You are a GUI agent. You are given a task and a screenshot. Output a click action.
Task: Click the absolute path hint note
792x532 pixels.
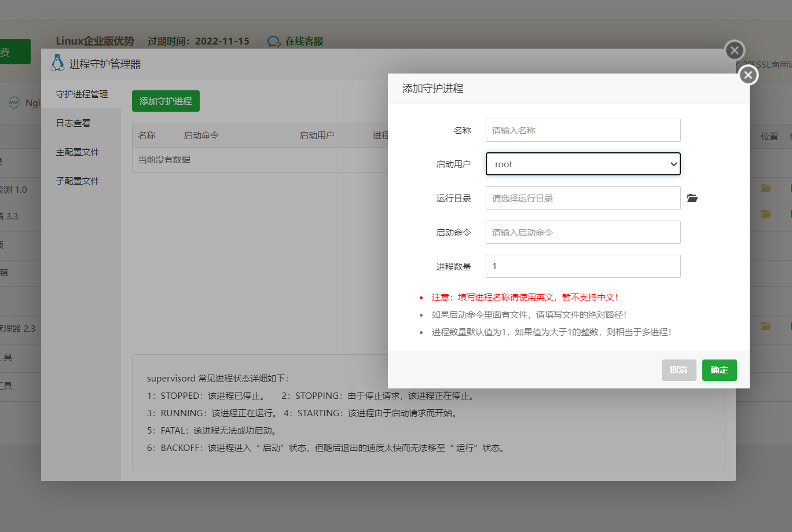529,314
